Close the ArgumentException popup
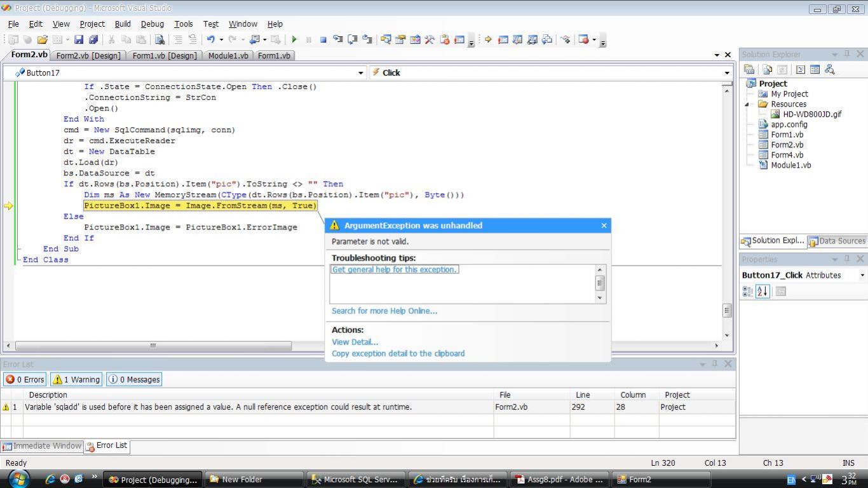 tap(604, 226)
